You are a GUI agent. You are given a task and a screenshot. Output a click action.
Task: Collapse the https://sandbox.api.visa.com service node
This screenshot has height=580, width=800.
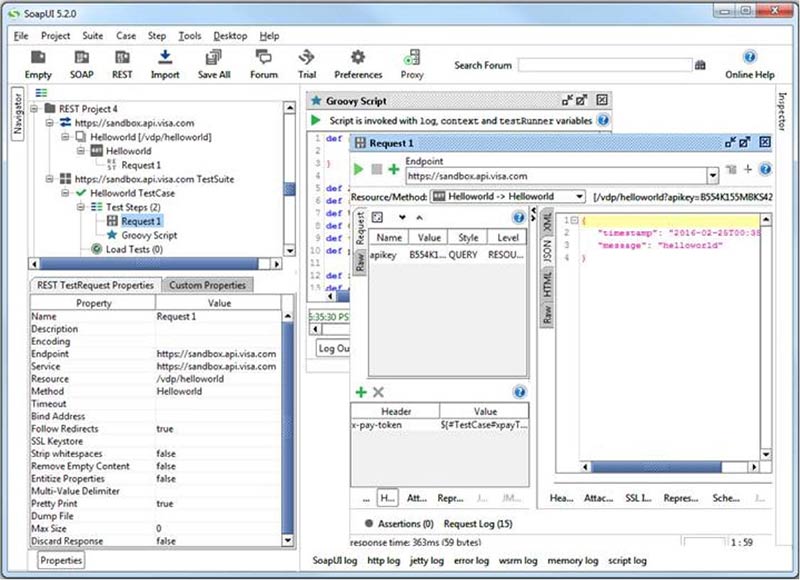pyautogui.click(x=49, y=122)
